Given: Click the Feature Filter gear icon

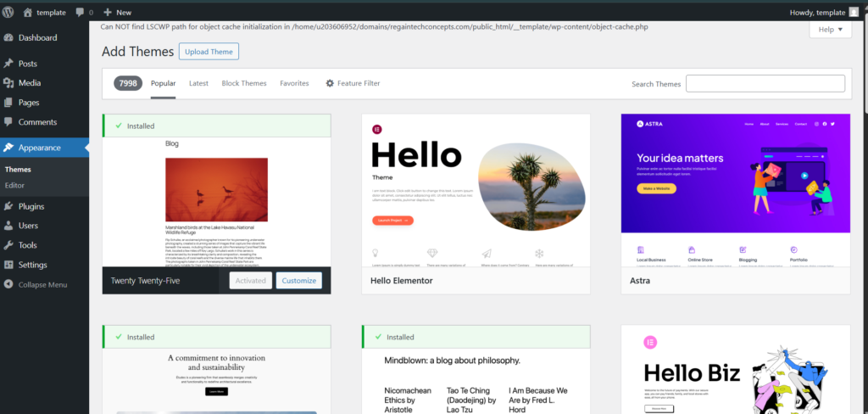Looking at the screenshot, I should pyautogui.click(x=330, y=83).
